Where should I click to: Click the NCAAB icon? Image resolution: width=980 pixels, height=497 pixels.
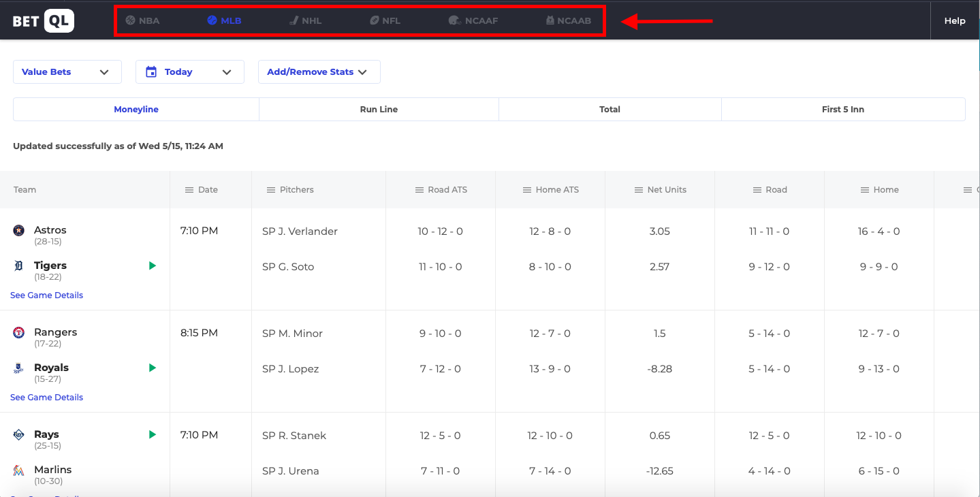550,20
